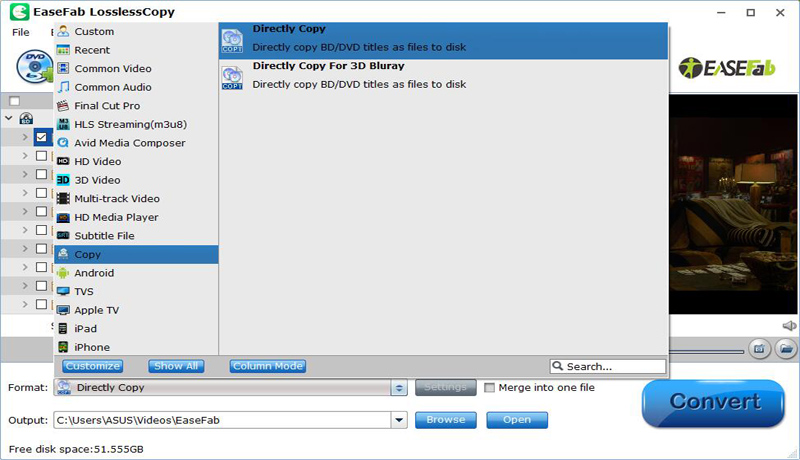Click the Show All button
This screenshot has width=800, height=460.
[176, 366]
